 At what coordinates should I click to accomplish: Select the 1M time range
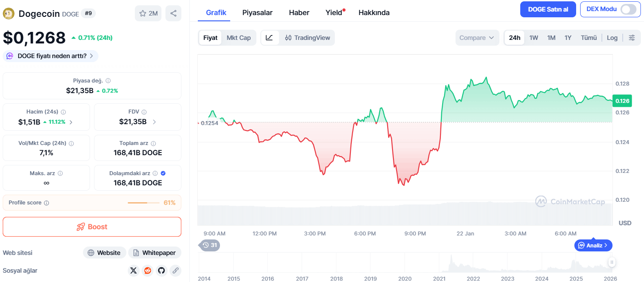551,38
